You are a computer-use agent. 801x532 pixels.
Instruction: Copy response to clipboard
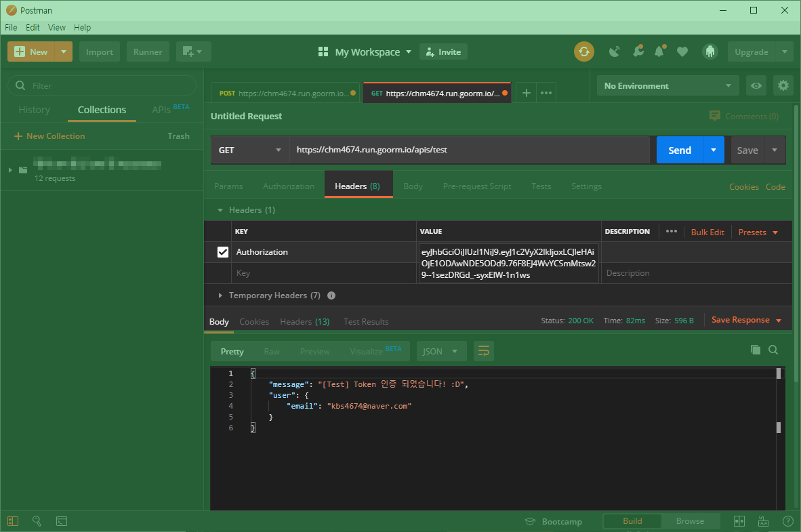[x=755, y=350]
